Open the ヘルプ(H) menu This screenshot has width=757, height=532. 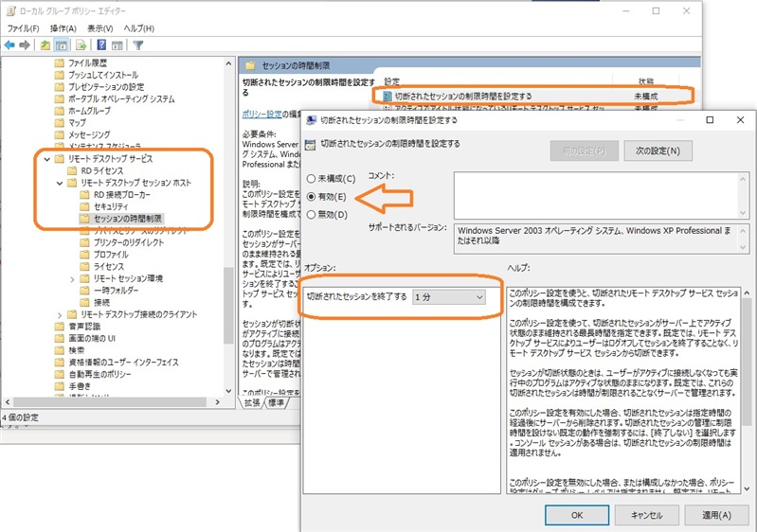139,28
